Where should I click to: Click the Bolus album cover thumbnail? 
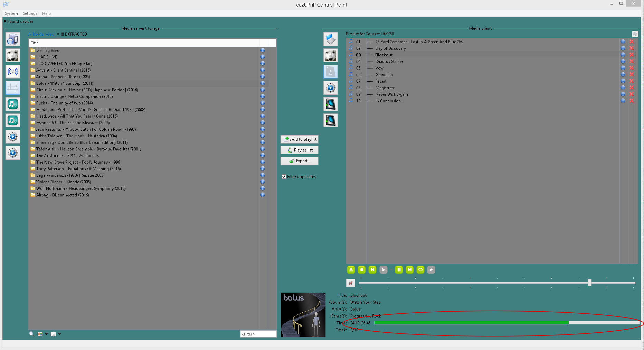303,315
